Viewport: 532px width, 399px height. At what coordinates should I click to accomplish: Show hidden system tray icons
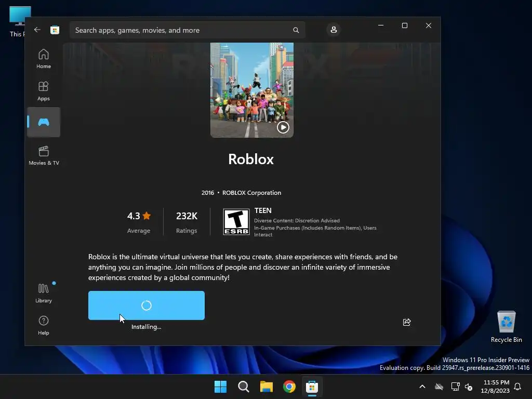tap(422, 387)
